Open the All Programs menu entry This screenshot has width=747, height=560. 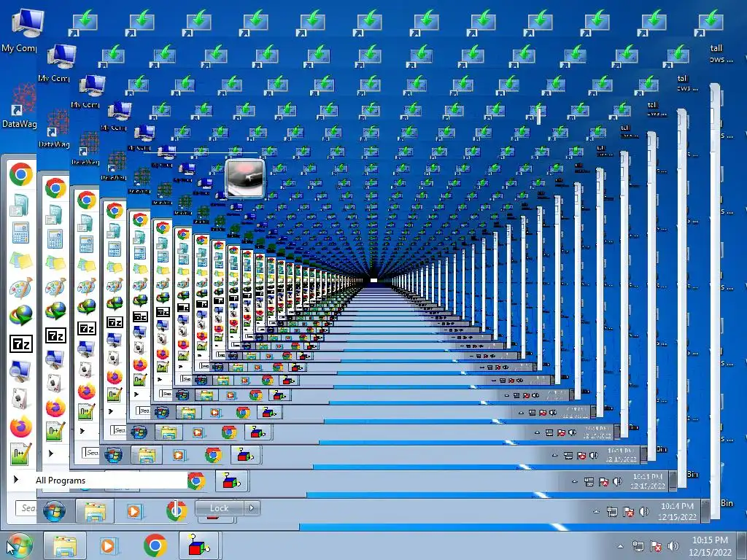61,481
